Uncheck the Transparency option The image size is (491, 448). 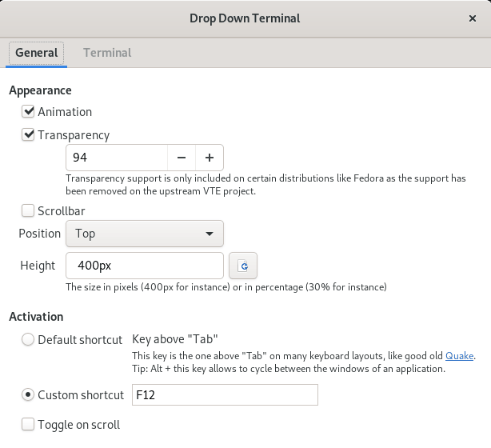pos(28,135)
